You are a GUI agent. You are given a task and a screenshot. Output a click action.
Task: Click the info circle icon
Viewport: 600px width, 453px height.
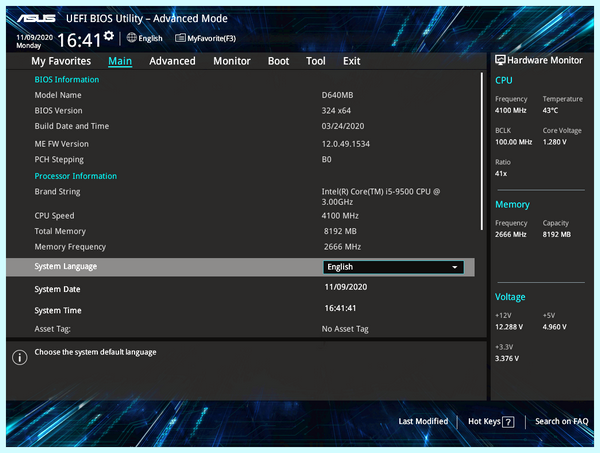[20, 357]
